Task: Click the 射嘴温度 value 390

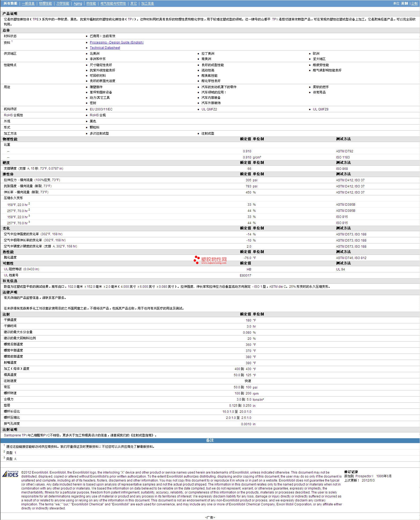Action: pos(248,363)
